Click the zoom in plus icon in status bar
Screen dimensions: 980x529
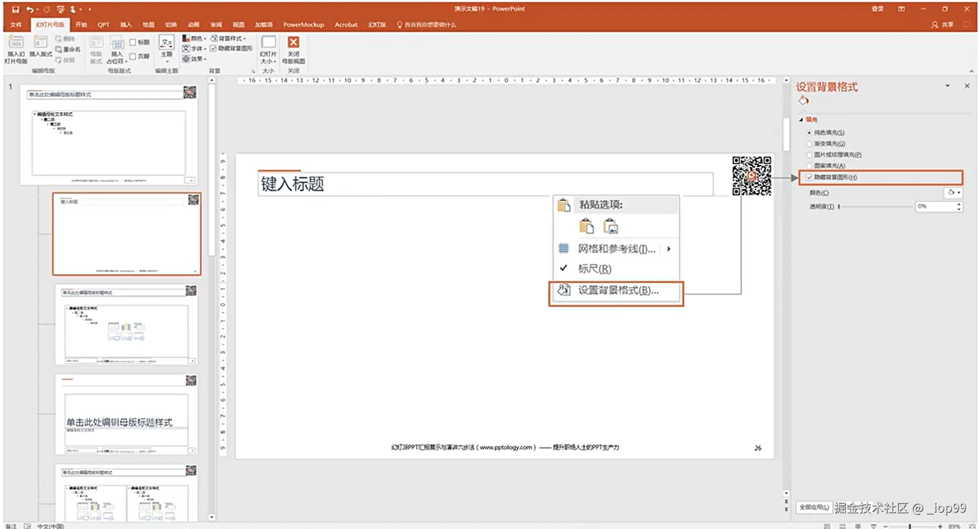click(940, 526)
